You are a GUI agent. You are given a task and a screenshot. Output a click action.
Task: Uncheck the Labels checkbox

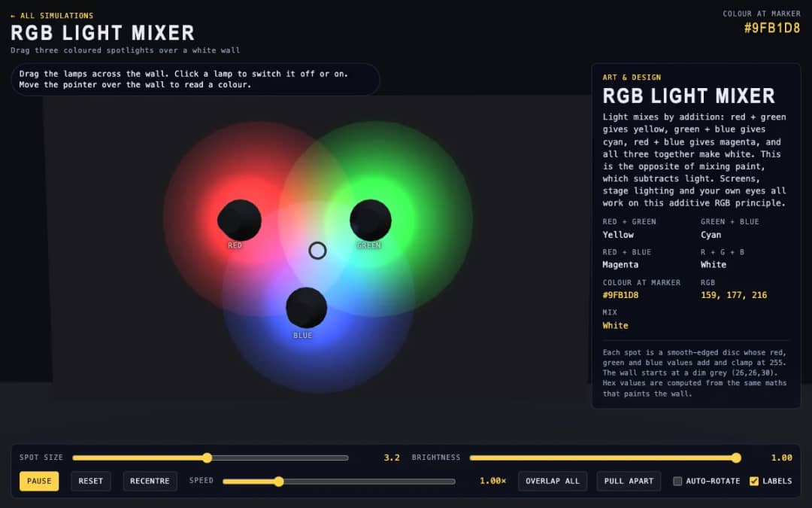pos(754,481)
